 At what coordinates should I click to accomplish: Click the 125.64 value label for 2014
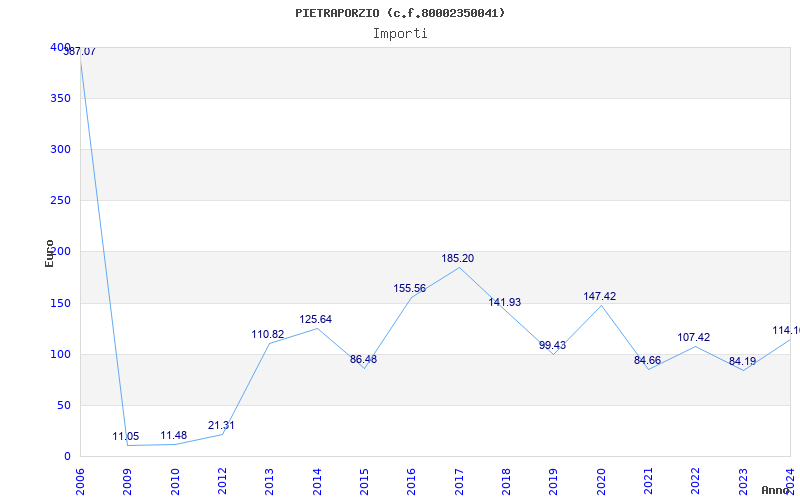click(316, 320)
